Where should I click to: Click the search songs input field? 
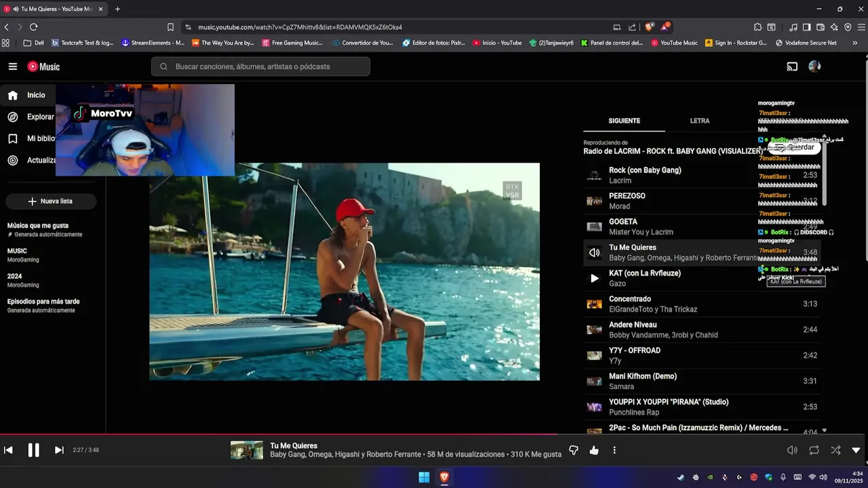click(260, 66)
